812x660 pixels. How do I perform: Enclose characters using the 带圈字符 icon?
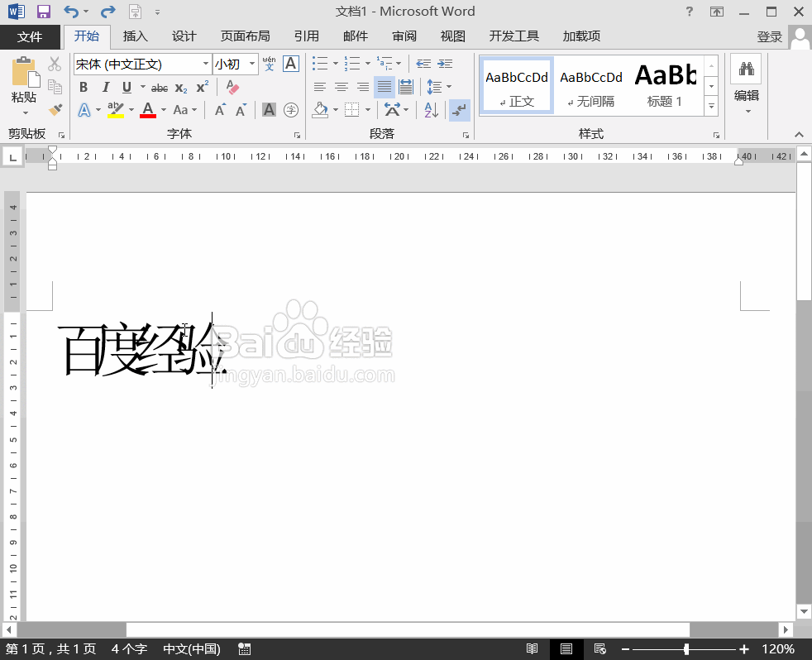(x=290, y=109)
